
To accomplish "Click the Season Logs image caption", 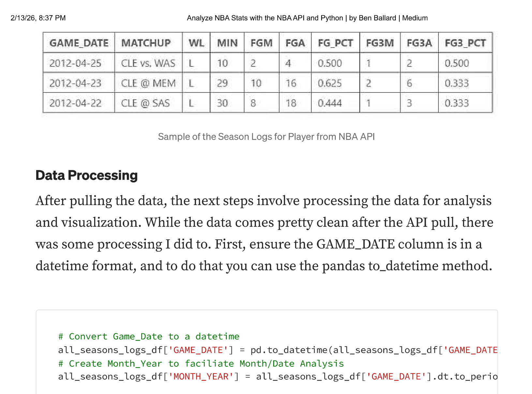I will click(266, 137).
